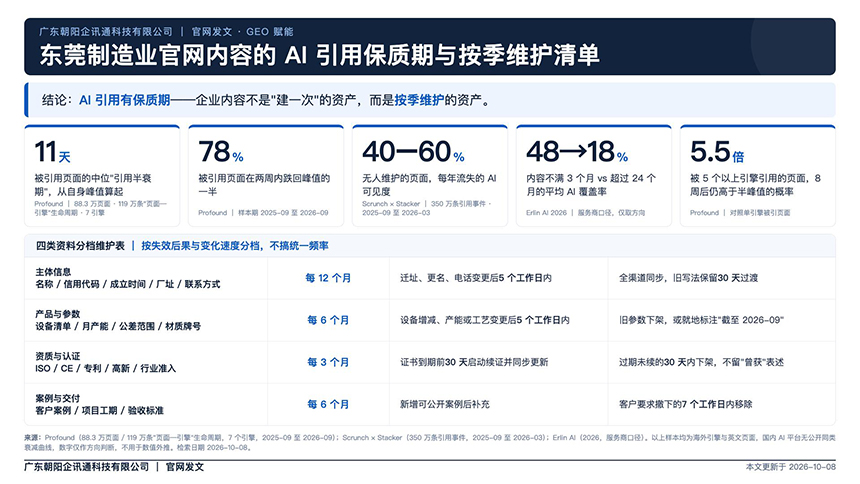Click the '11天' stat figure

tap(53, 152)
